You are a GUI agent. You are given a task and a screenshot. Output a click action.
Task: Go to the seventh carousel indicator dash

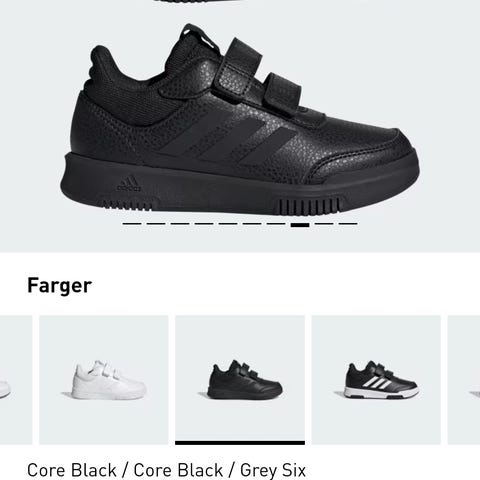(276, 224)
